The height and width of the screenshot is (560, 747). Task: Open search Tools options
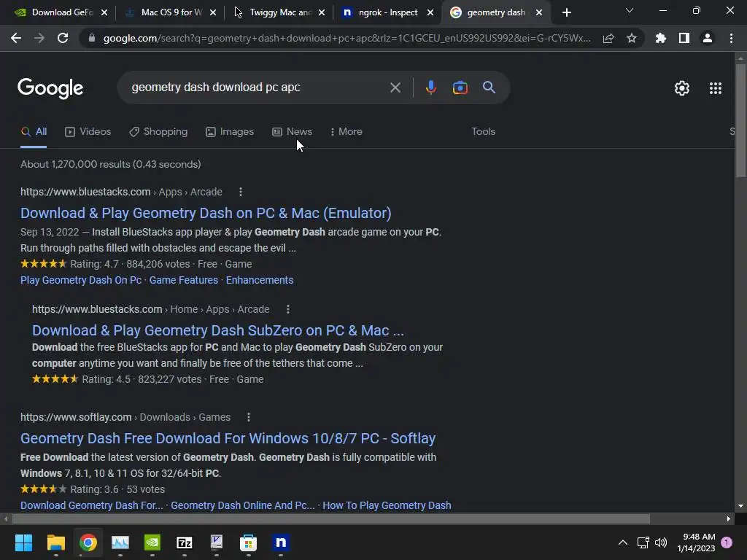[483, 132]
